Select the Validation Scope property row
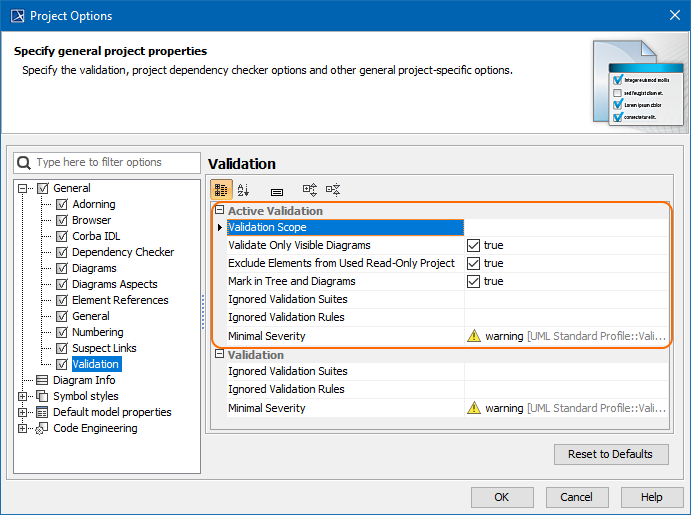691x515 pixels. point(340,227)
